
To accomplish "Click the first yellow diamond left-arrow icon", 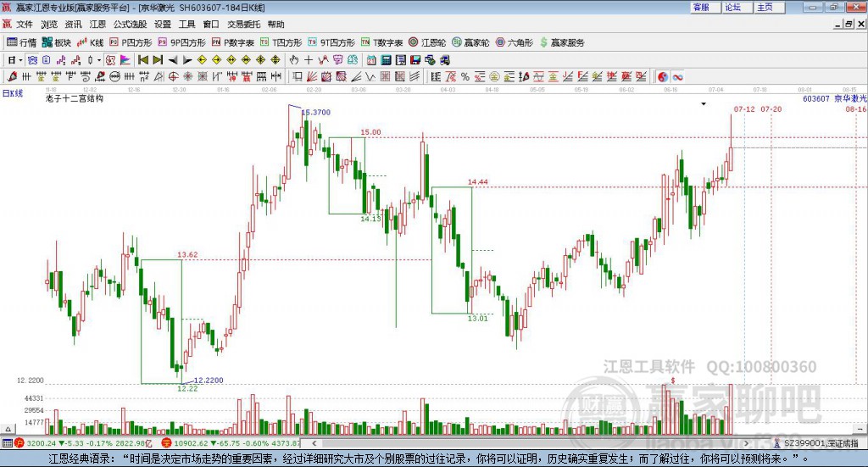I will tap(202, 60).
